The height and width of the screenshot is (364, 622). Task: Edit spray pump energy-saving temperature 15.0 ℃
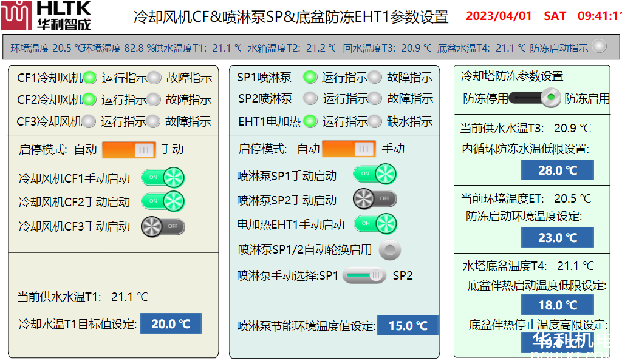(x=408, y=326)
